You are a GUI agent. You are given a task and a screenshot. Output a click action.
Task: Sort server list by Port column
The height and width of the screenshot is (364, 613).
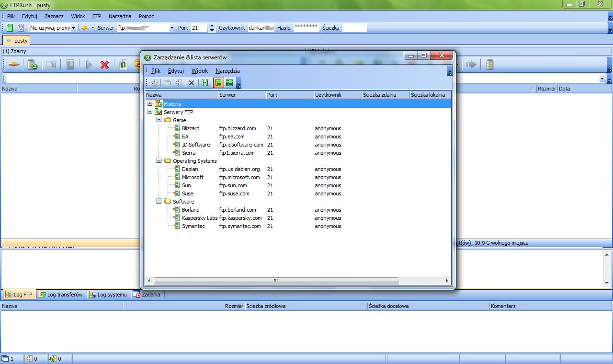(290, 95)
